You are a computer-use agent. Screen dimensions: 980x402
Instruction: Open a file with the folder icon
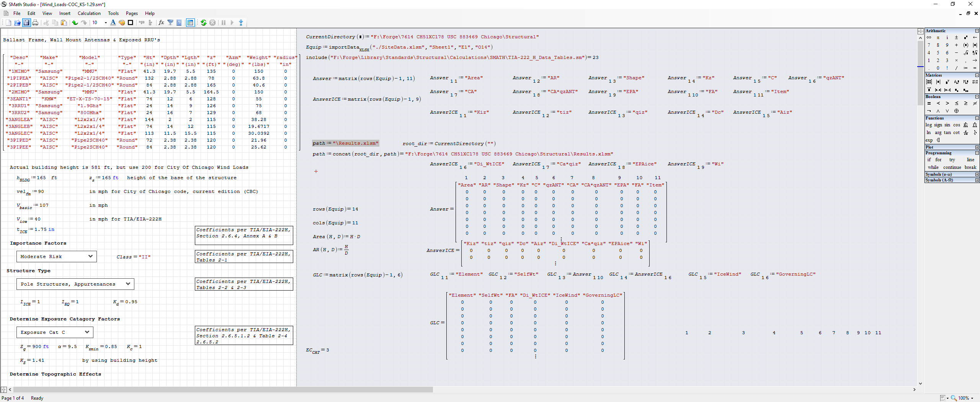(17, 23)
